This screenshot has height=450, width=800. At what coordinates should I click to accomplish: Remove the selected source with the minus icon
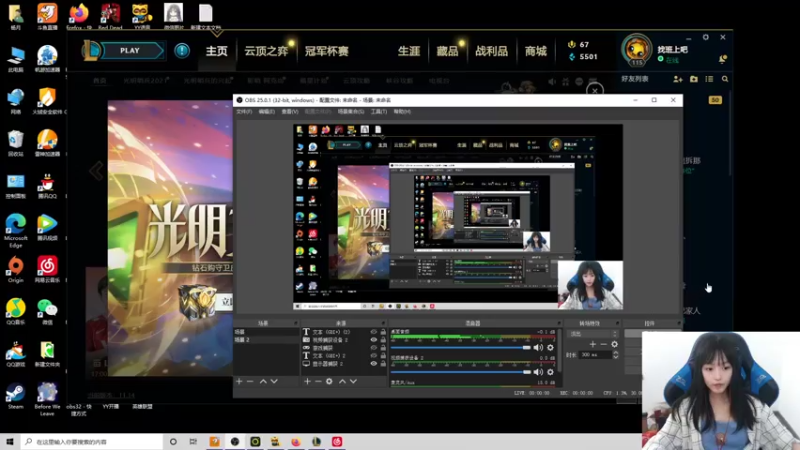(x=318, y=381)
